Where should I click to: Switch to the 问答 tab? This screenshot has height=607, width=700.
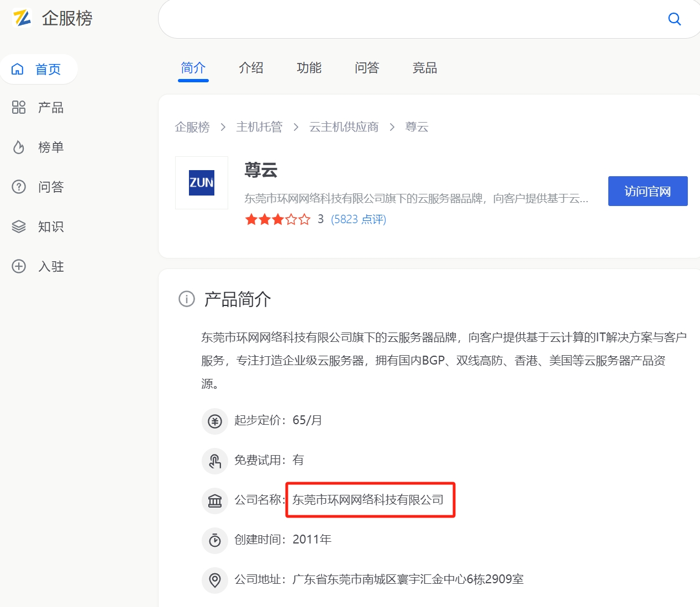[x=367, y=68]
